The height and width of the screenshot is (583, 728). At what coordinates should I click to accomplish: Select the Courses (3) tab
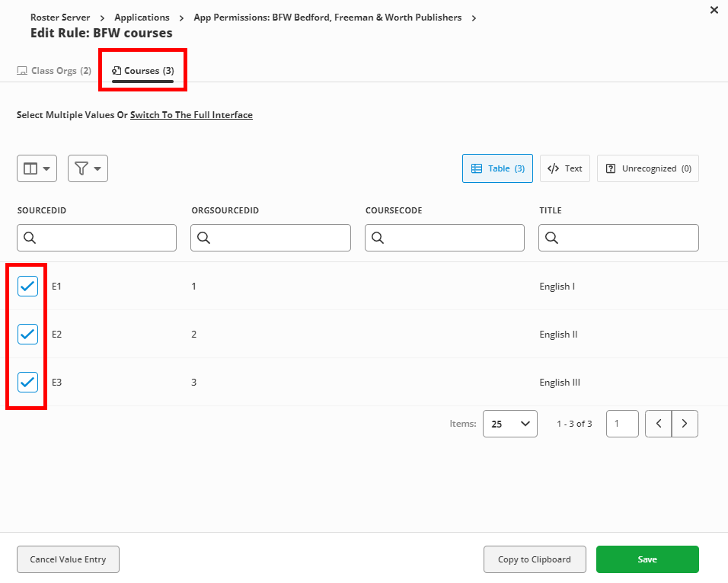pyautogui.click(x=142, y=70)
